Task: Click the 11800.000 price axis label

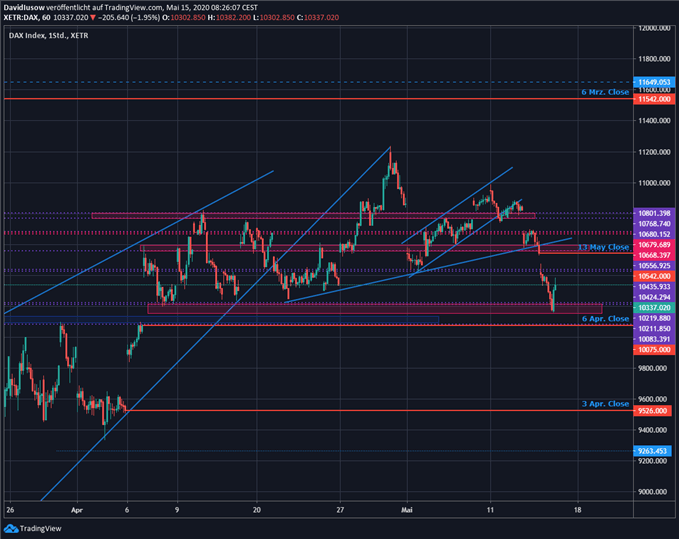Action: [x=654, y=59]
